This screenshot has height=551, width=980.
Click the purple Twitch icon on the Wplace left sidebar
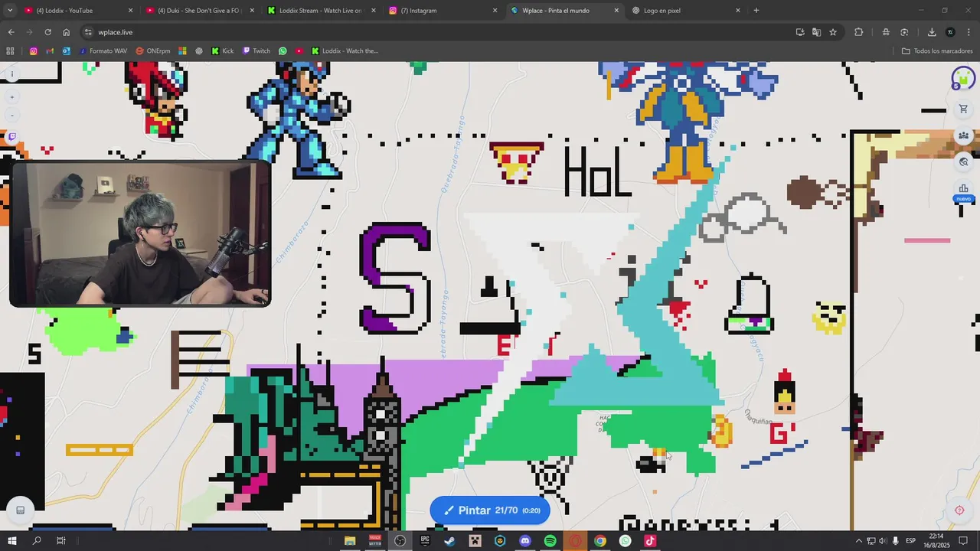tap(11, 137)
